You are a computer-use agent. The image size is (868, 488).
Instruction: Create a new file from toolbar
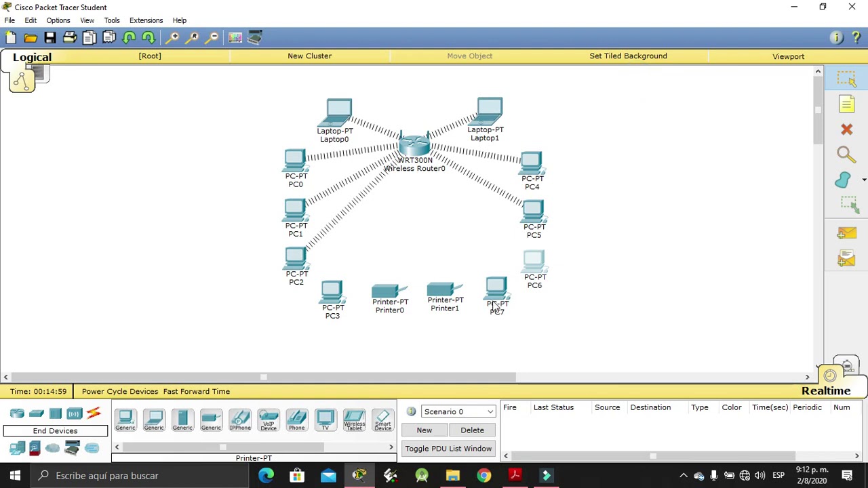coord(11,38)
